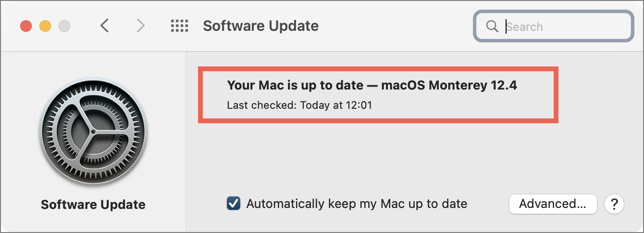Close the Software Update window
This screenshot has height=233, width=644.
coord(26,26)
